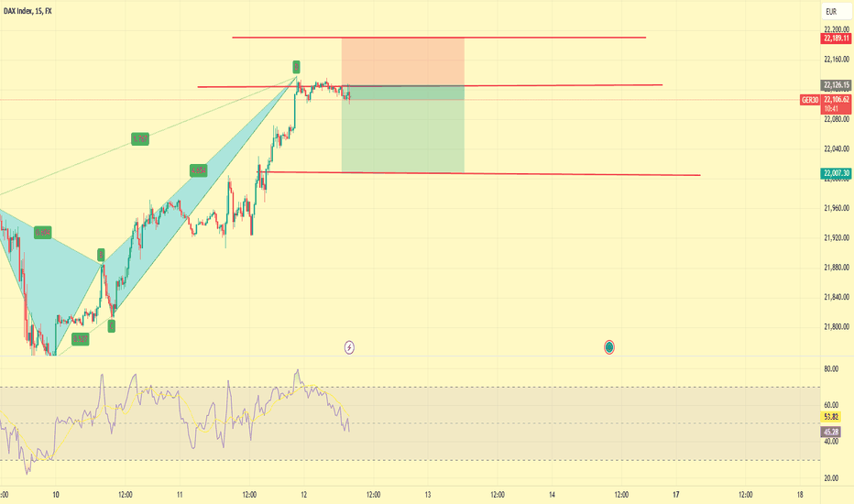Screen dimensions: 854x504
Task: Click the purple 45.28 RSI value label
Action: (830, 433)
